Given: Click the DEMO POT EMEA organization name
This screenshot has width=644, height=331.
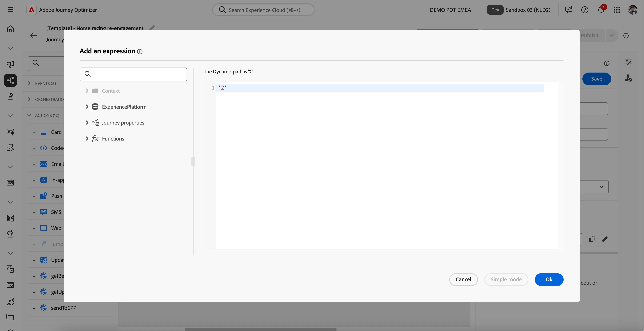Looking at the screenshot, I should pos(450,10).
